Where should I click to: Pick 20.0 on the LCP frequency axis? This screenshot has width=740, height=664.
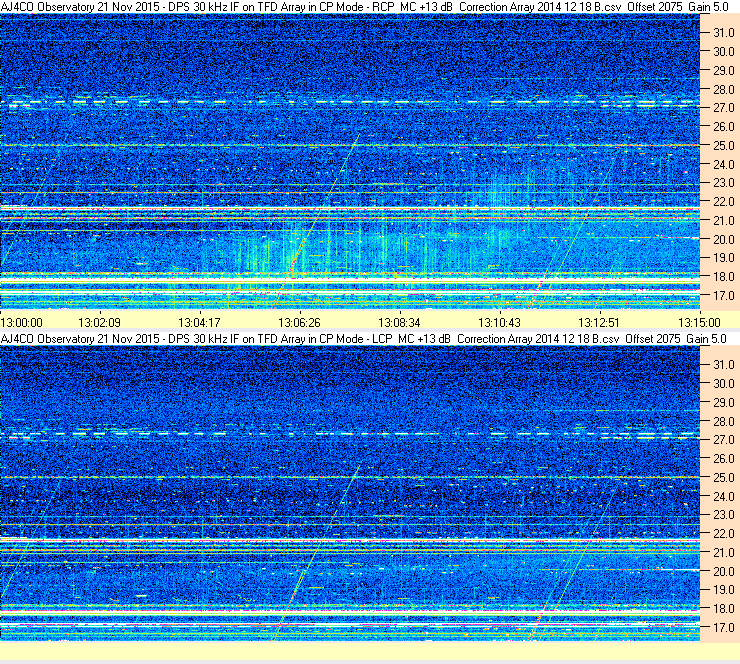[724, 571]
